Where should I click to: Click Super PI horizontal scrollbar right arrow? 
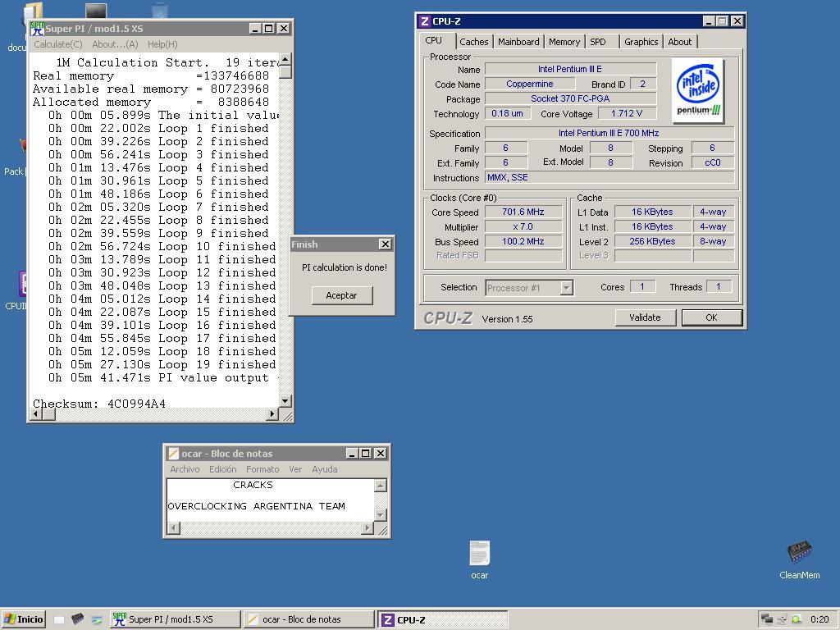(x=272, y=413)
